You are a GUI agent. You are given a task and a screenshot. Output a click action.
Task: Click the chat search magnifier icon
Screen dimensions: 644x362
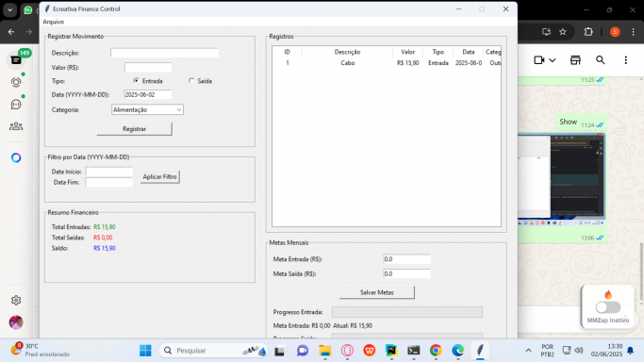(x=600, y=60)
